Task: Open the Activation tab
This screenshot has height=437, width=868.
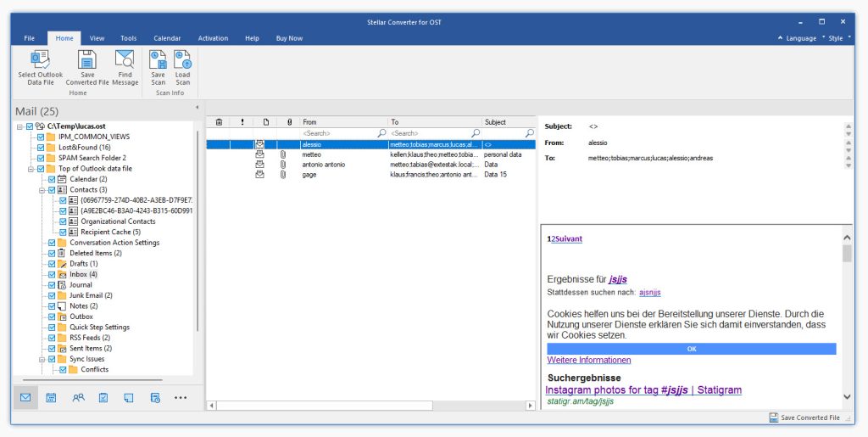Action: pyautogui.click(x=213, y=38)
